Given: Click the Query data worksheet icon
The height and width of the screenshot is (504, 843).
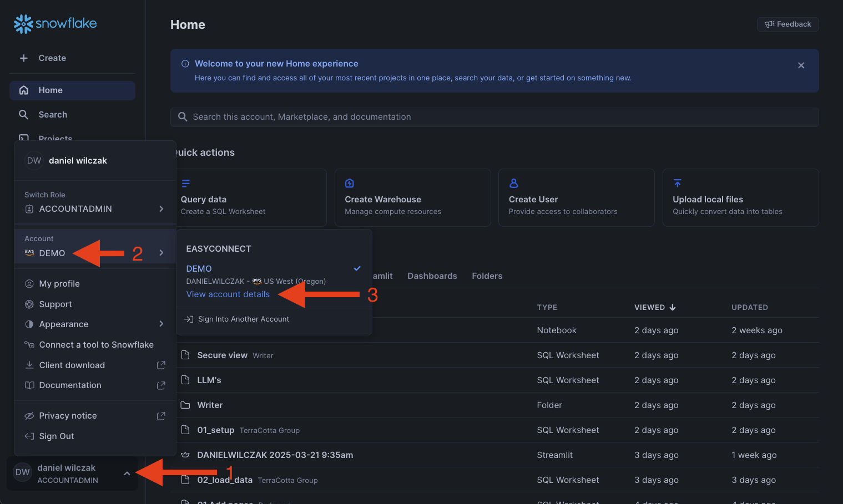Looking at the screenshot, I should 186,184.
